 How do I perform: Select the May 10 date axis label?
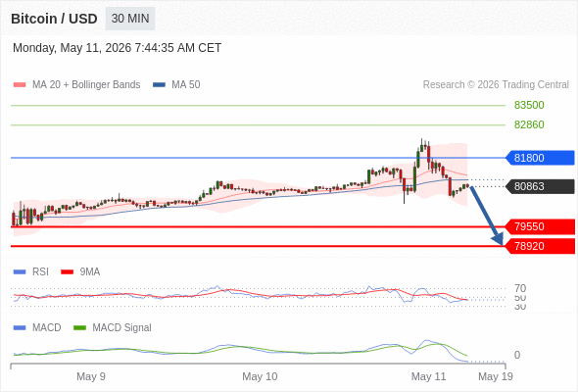(260, 376)
